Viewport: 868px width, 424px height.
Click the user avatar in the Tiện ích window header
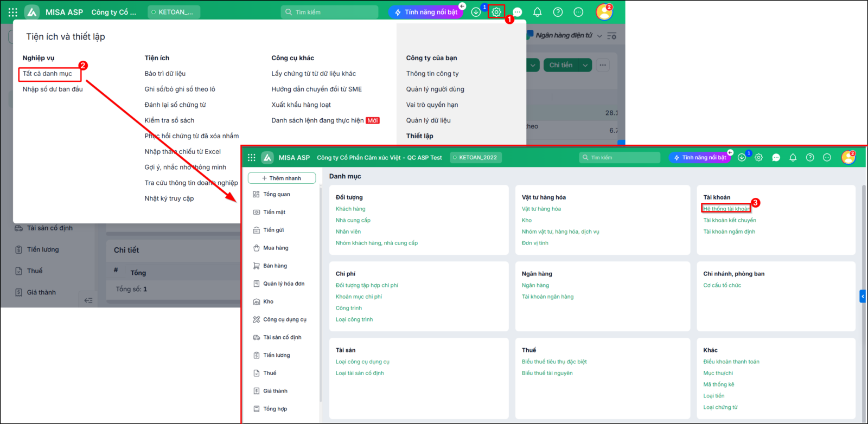(x=604, y=12)
